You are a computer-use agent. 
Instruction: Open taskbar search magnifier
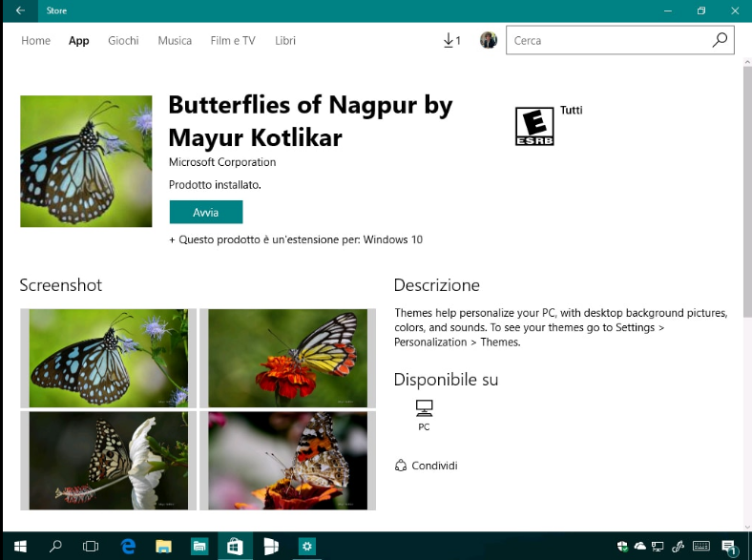(x=55, y=546)
